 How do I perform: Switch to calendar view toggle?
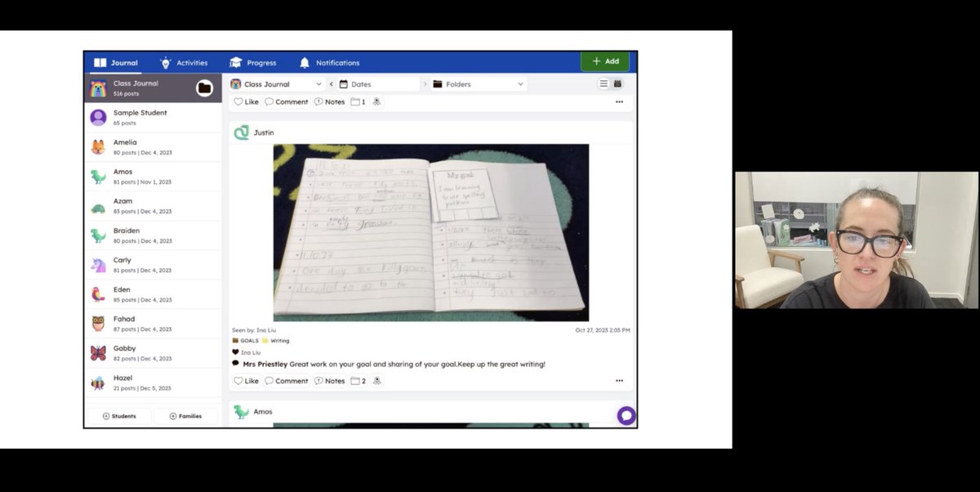[x=617, y=83]
